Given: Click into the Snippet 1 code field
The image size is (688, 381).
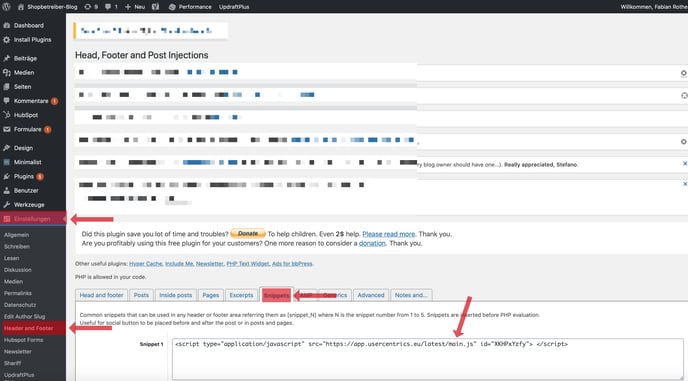Looking at the screenshot, I should tap(427, 359).
